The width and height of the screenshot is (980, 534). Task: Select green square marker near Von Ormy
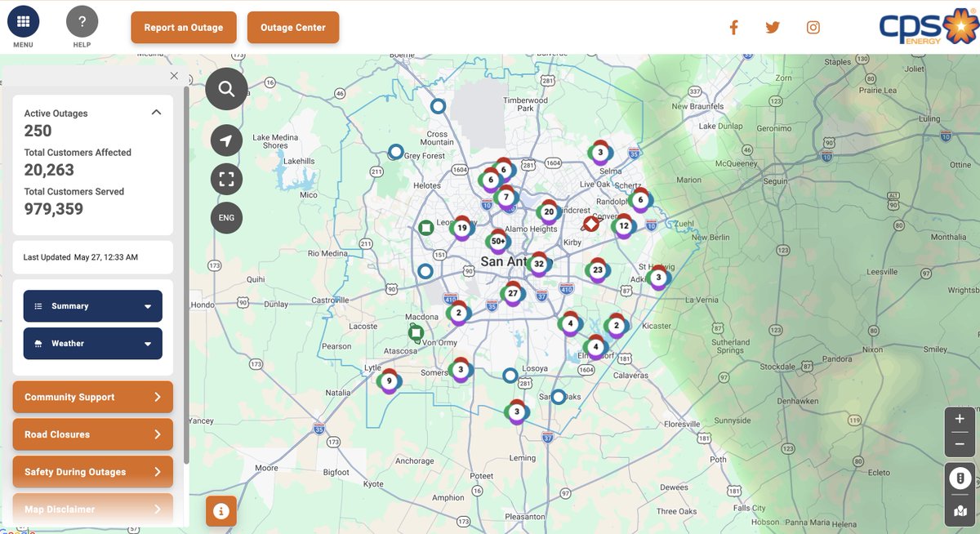(x=416, y=332)
